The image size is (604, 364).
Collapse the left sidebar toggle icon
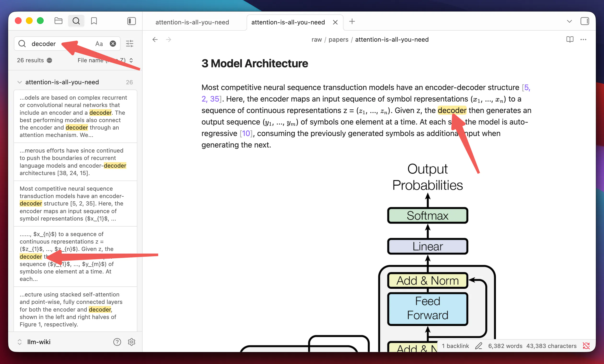pyautogui.click(x=132, y=21)
